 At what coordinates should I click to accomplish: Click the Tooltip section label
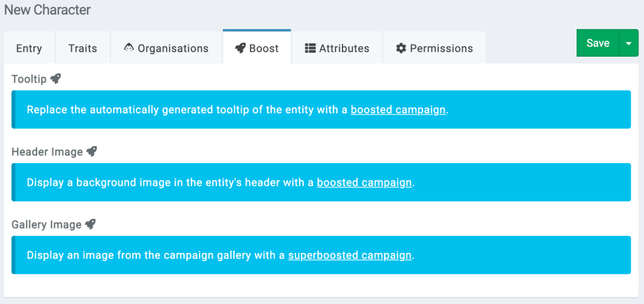click(29, 79)
